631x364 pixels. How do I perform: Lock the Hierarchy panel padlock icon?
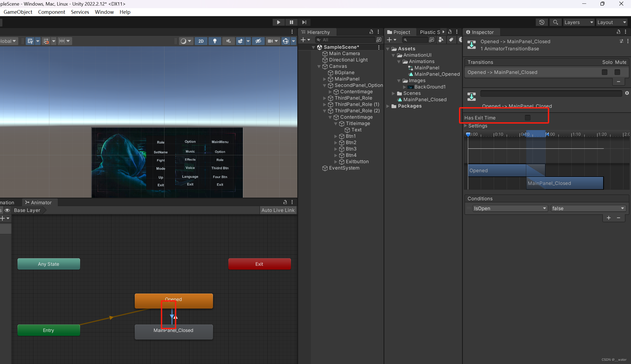pos(371,32)
